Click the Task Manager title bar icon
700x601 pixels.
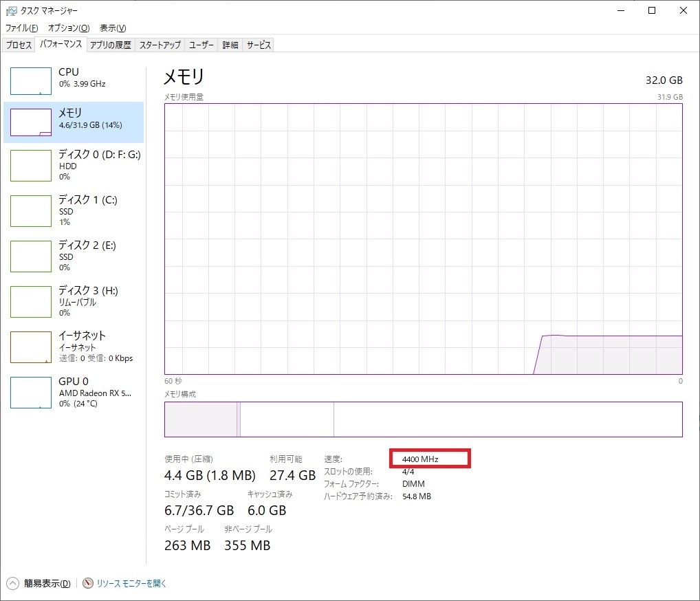click(12, 11)
